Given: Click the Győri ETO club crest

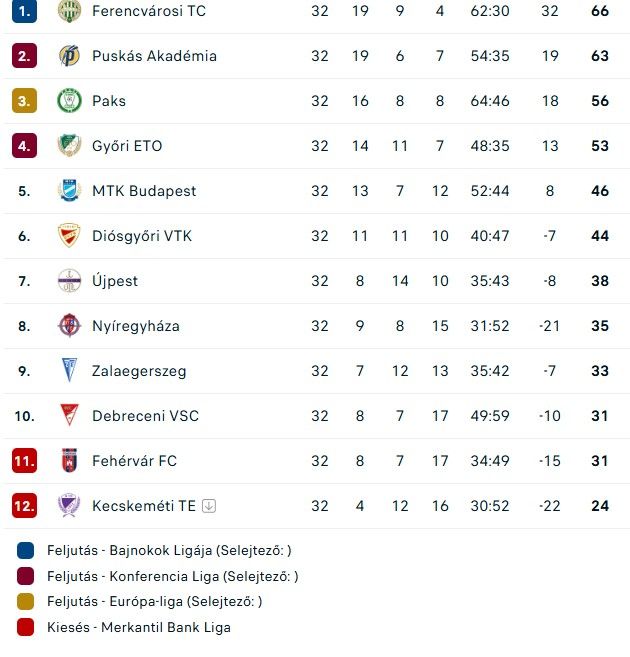Looking at the screenshot, I should [x=69, y=145].
